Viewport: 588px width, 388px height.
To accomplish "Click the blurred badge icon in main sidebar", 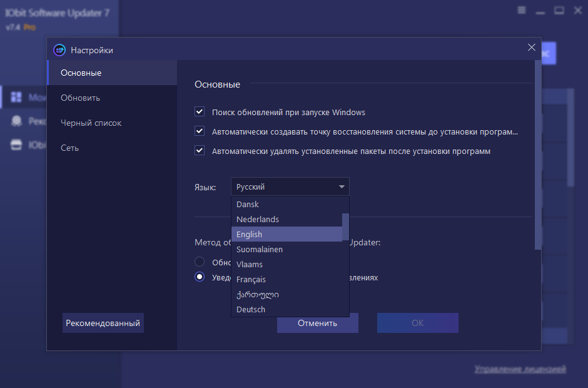I will click(16, 121).
